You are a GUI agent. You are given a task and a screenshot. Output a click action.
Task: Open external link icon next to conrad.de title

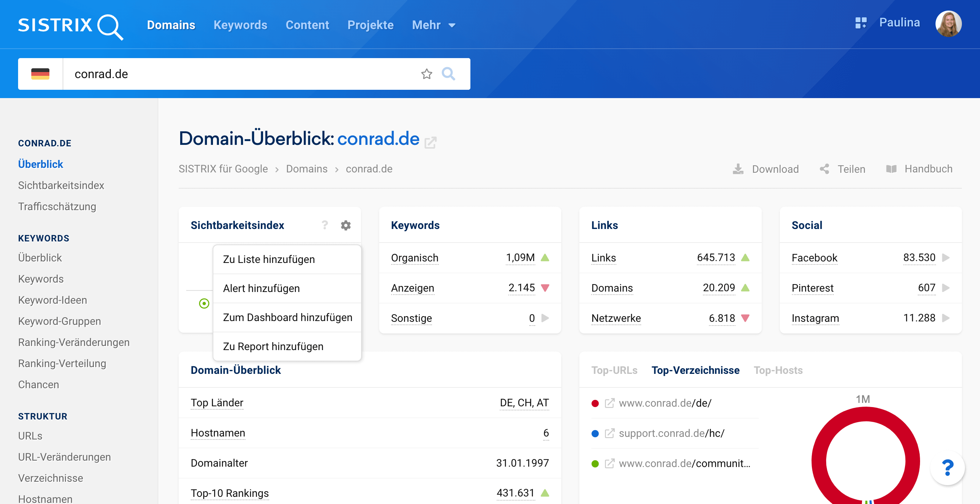click(430, 143)
